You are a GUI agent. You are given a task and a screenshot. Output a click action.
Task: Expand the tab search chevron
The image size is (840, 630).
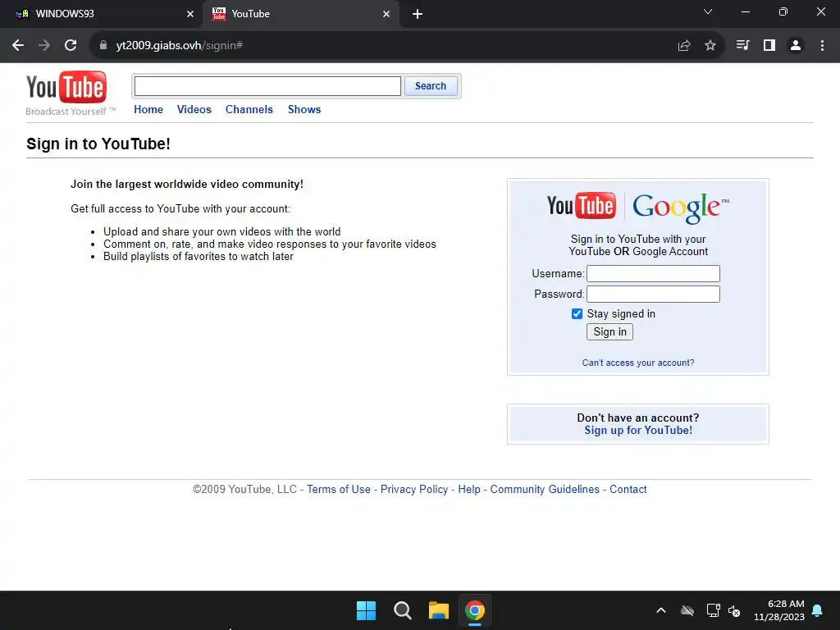708,11
